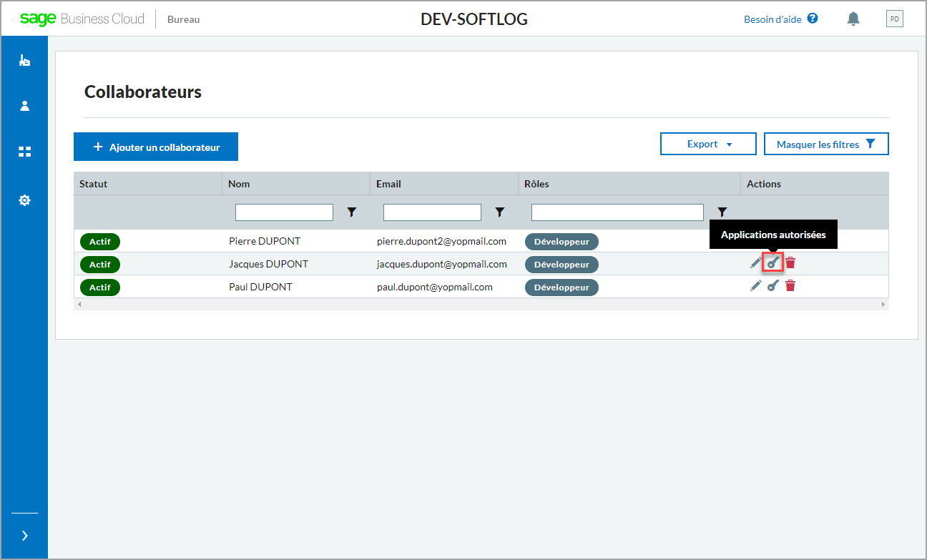Click the table's horizontal scrollbar right arrow

tap(883, 304)
